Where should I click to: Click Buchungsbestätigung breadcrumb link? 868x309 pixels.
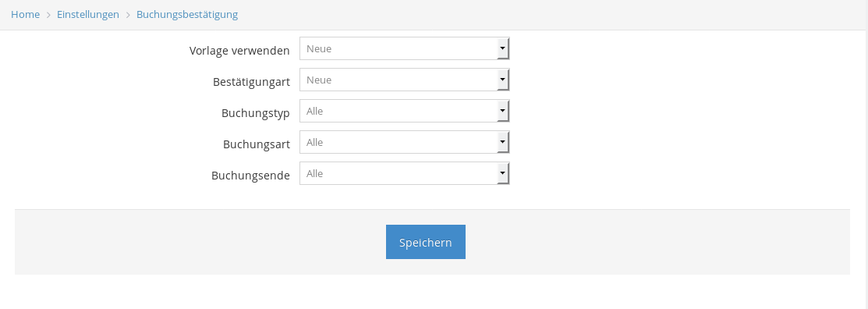(x=187, y=14)
